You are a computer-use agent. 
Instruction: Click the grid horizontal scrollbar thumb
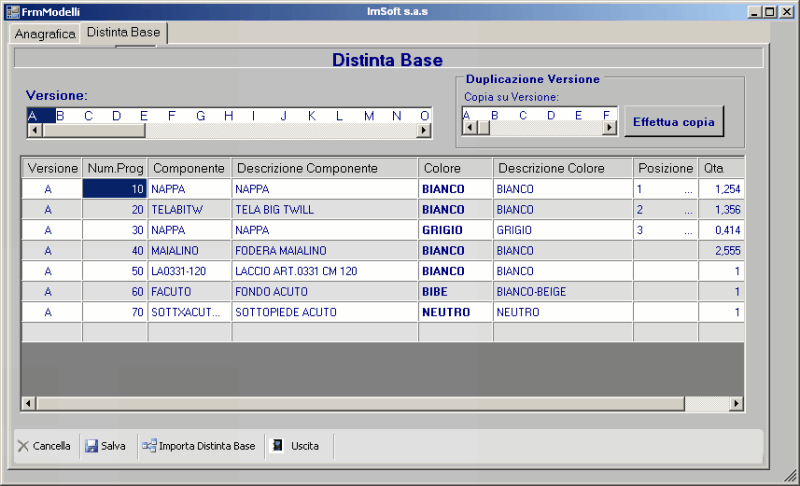coord(360,404)
